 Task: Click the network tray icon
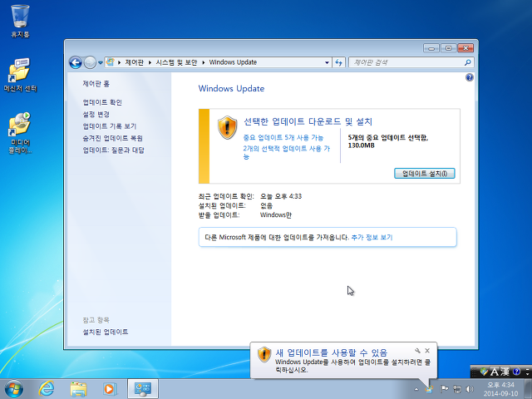pos(457,389)
